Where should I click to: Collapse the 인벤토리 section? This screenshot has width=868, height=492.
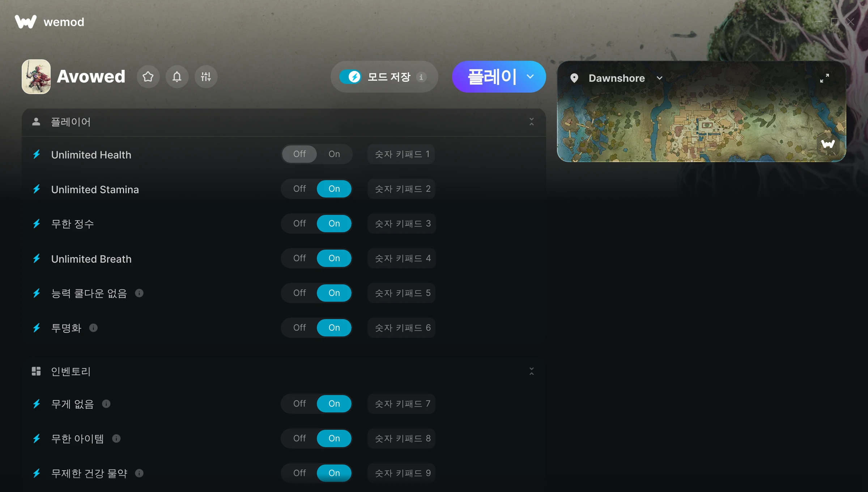pos(531,371)
